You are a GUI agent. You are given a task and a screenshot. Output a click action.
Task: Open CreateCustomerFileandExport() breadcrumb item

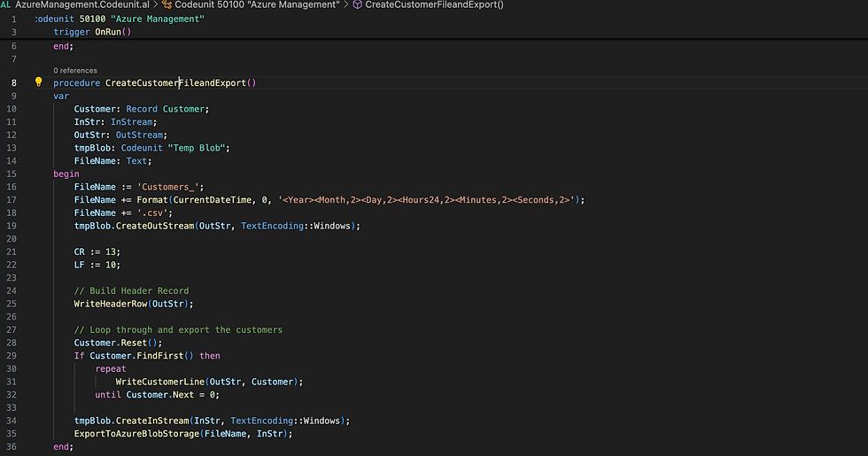pos(435,4)
